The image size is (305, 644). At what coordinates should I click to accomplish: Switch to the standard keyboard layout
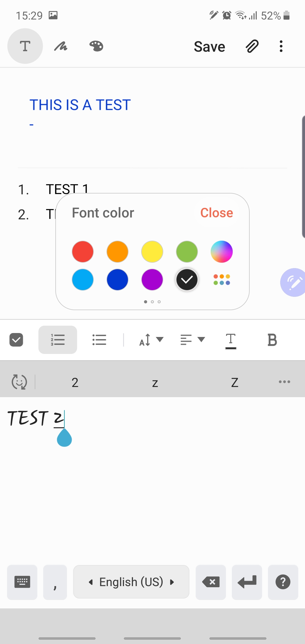point(22,582)
